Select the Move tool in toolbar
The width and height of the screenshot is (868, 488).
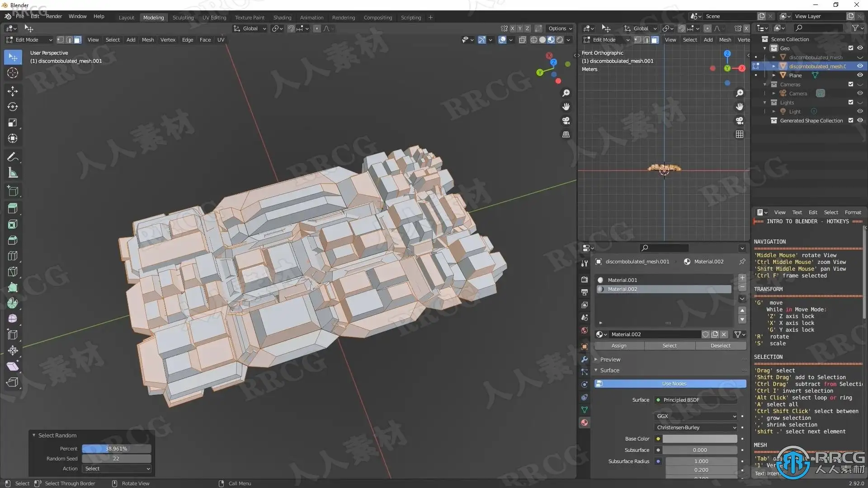[13, 91]
